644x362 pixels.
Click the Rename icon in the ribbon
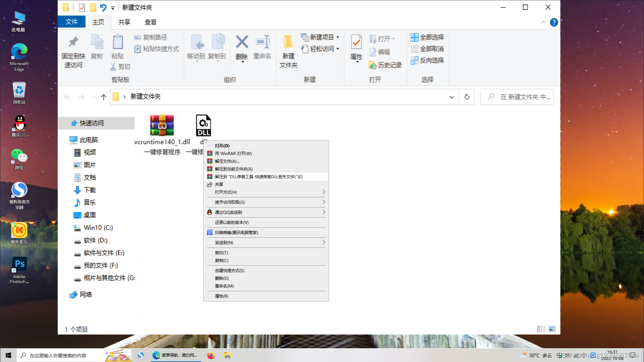pos(263,42)
